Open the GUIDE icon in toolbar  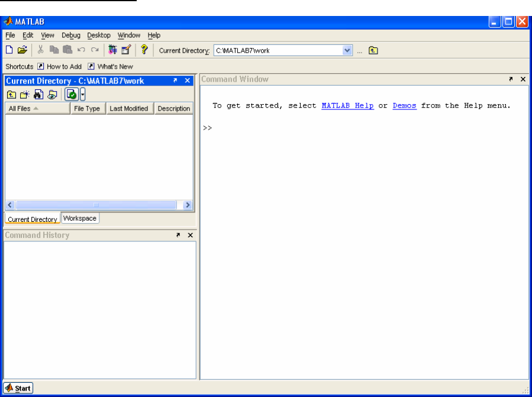[126, 50]
